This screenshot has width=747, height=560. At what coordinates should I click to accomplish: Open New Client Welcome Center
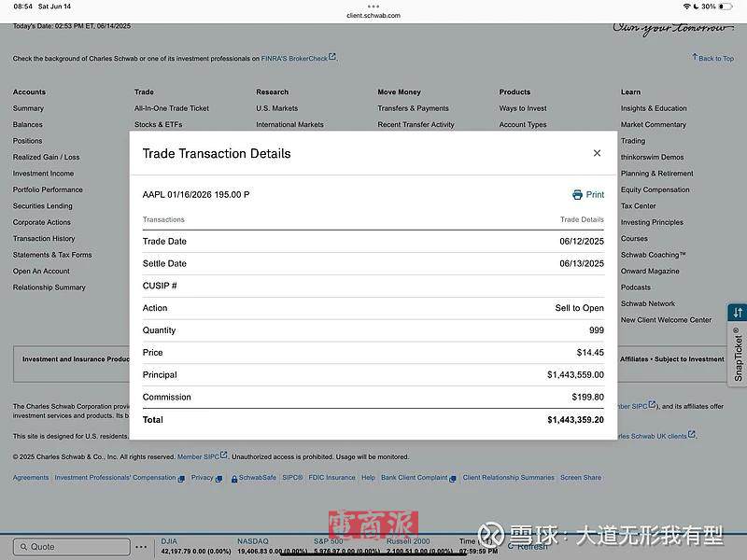(666, 319)
